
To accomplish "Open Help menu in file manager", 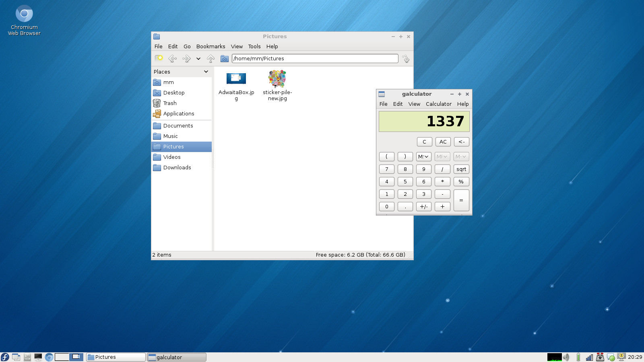I will tap(272, 46).
